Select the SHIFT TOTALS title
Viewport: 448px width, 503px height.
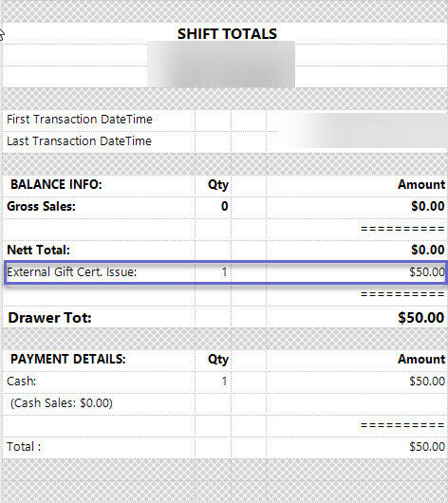coord(227,34)
